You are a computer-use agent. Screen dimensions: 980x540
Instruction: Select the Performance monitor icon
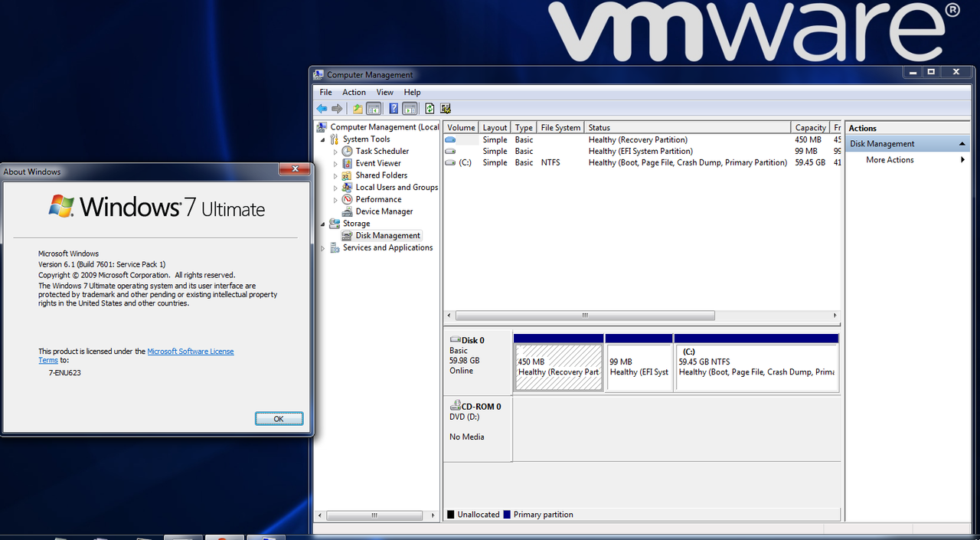coord(348,199)
